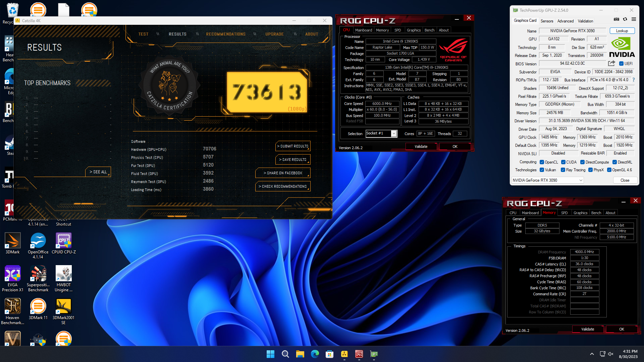Open Windows Start menu on taskbar
Viewport: 644px width, 362px height.
coord(270,354)
